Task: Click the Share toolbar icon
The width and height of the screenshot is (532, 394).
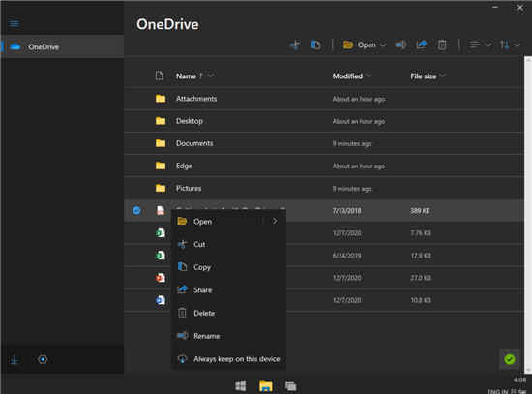Action: pyautogui.click(x=422, y=45)
